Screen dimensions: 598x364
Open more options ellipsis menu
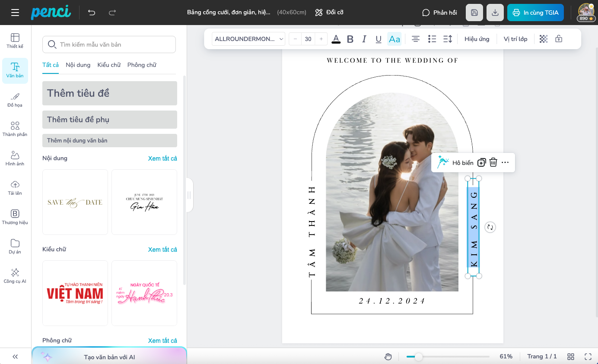click(505, 162)
